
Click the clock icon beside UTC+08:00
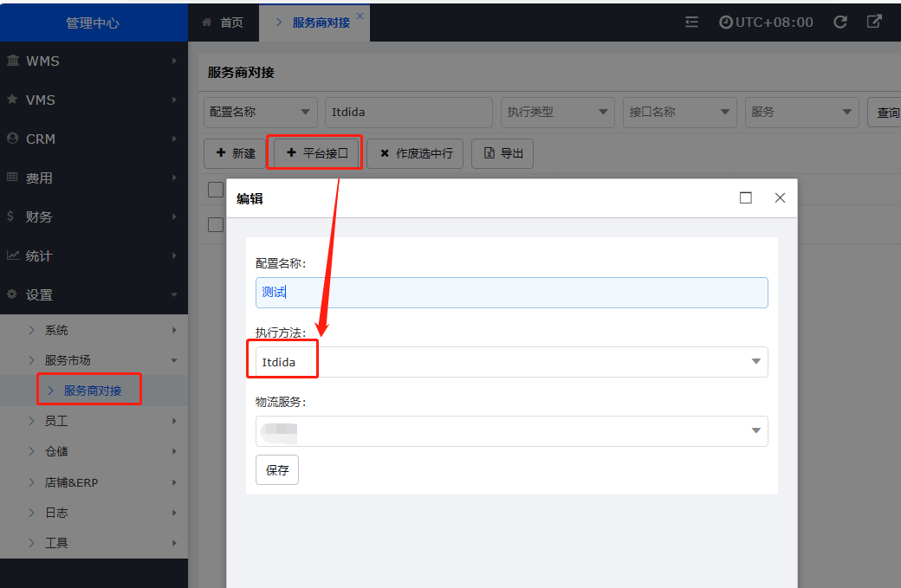click(726, 23)
